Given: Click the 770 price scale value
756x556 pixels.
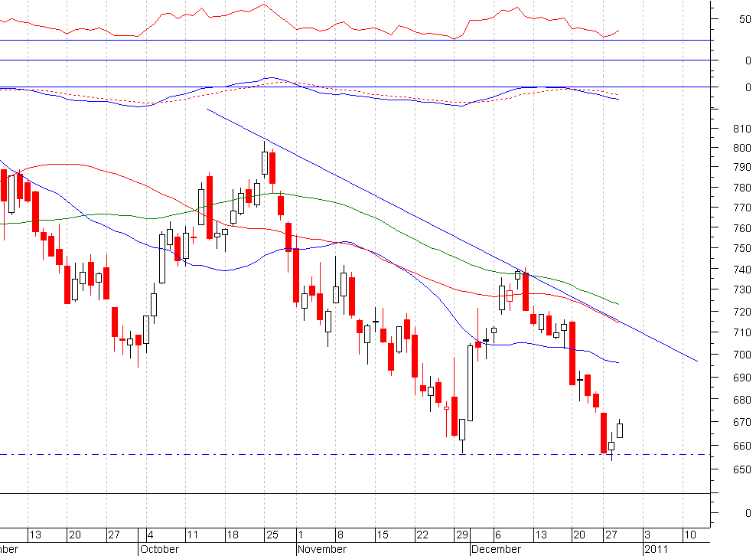Looking at the screenshot, I should point(741,208).
